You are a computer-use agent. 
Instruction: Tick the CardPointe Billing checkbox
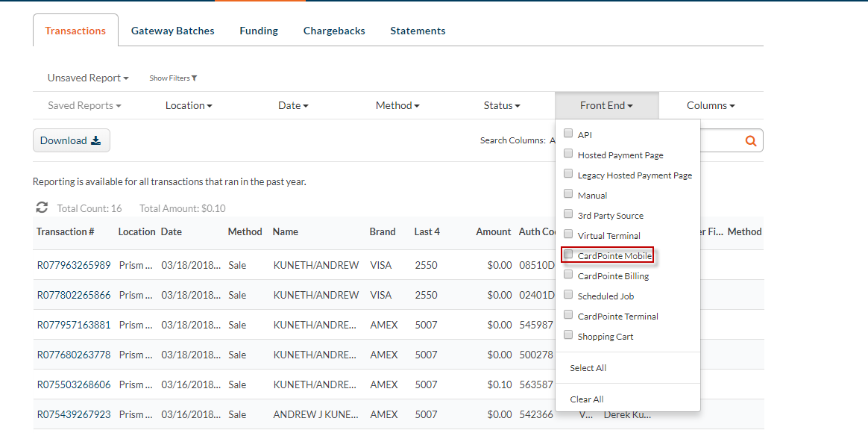coord(568,275)
